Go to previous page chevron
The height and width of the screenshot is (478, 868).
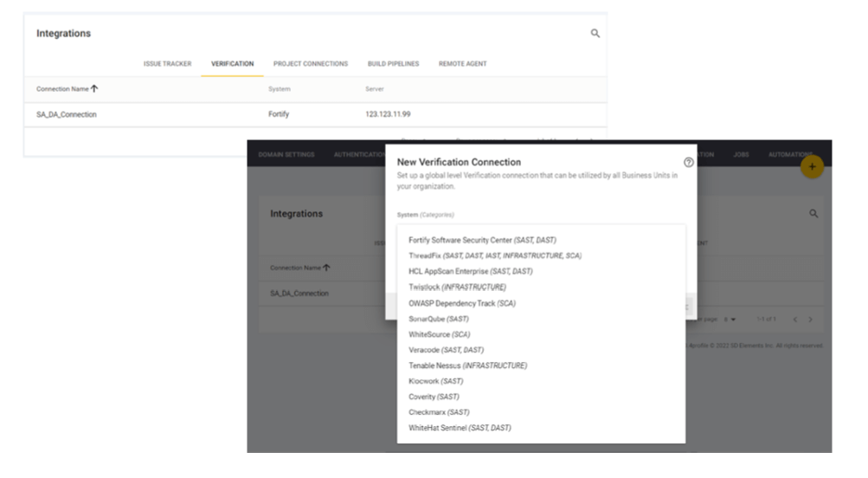795,320
